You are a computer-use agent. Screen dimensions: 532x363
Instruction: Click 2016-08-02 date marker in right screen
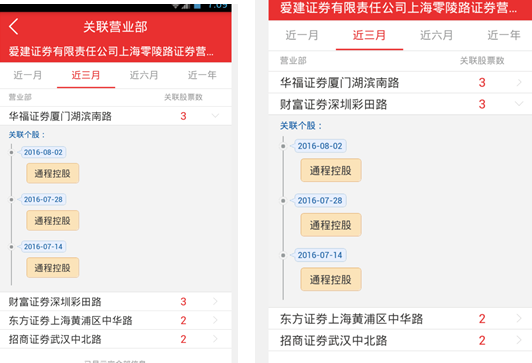click(x=320, y=146)
